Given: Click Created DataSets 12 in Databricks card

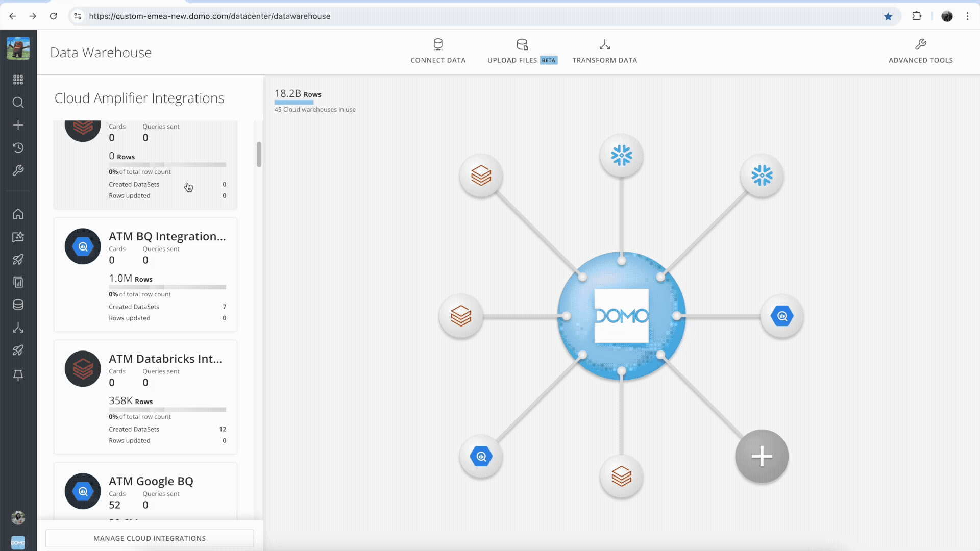Looking at the screenshot, I should pos(167,429).
